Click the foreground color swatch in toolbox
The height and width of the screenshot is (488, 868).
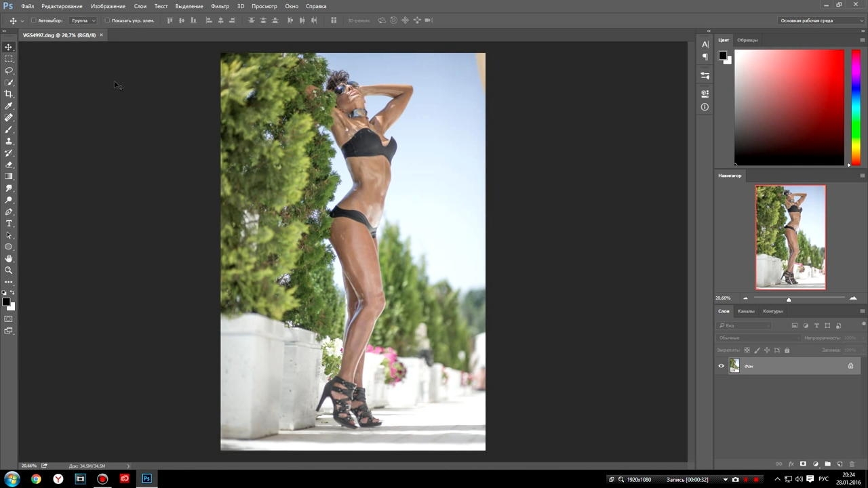[6, 302]
